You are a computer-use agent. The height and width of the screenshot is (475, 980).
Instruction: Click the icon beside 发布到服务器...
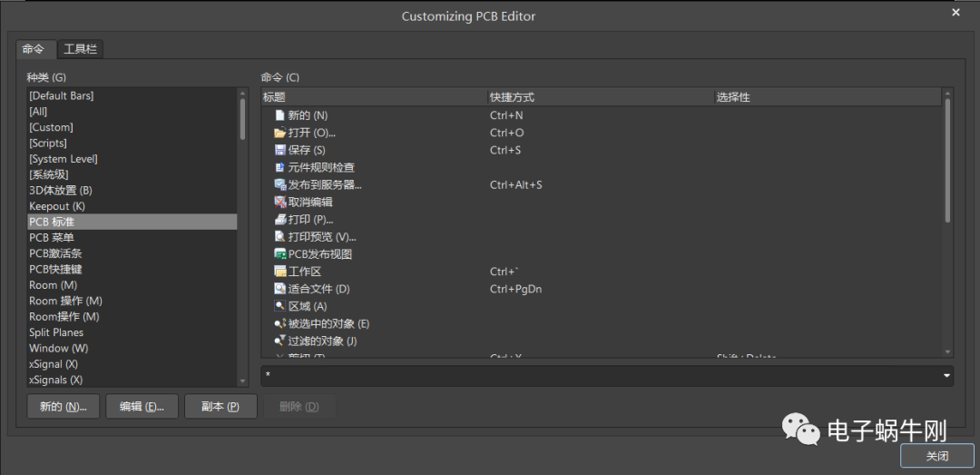(280, 185)
